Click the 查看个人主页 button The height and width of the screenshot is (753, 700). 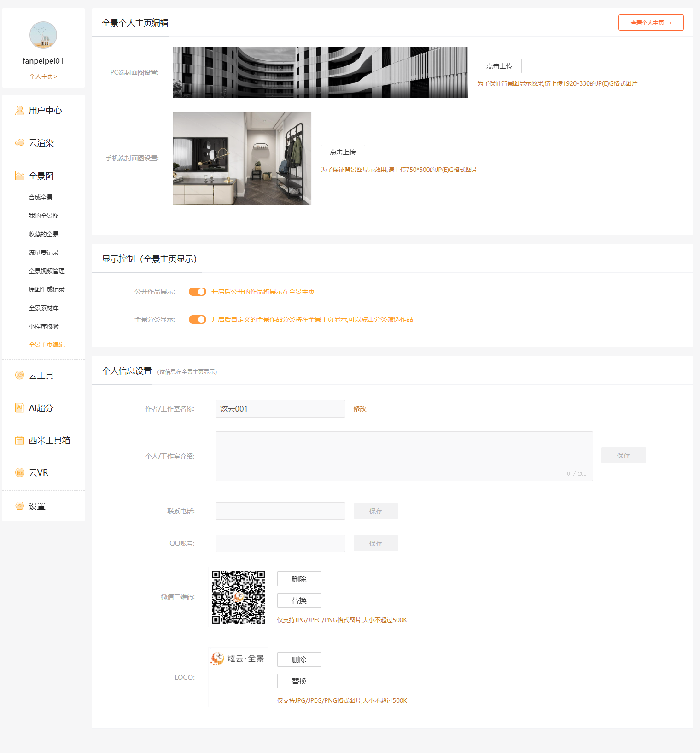[x=651, y=23]
